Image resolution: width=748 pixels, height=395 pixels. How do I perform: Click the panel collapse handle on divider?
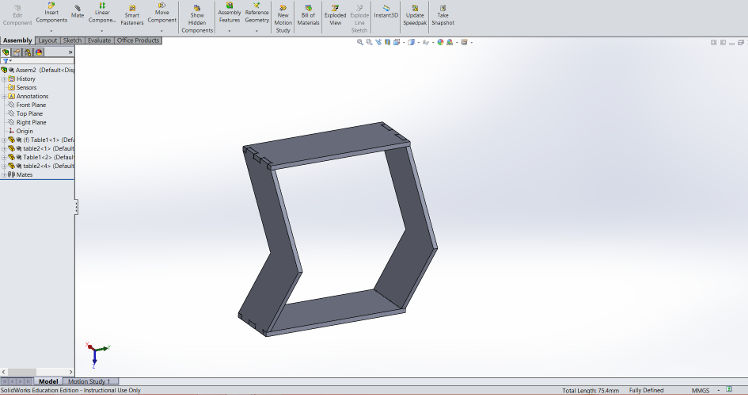tap(76, 207)
